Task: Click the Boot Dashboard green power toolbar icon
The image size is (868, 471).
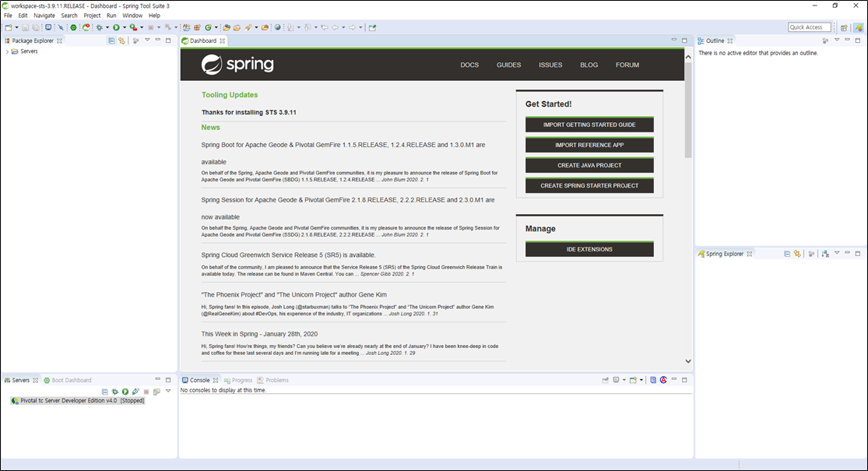Action: pos(73,27)
